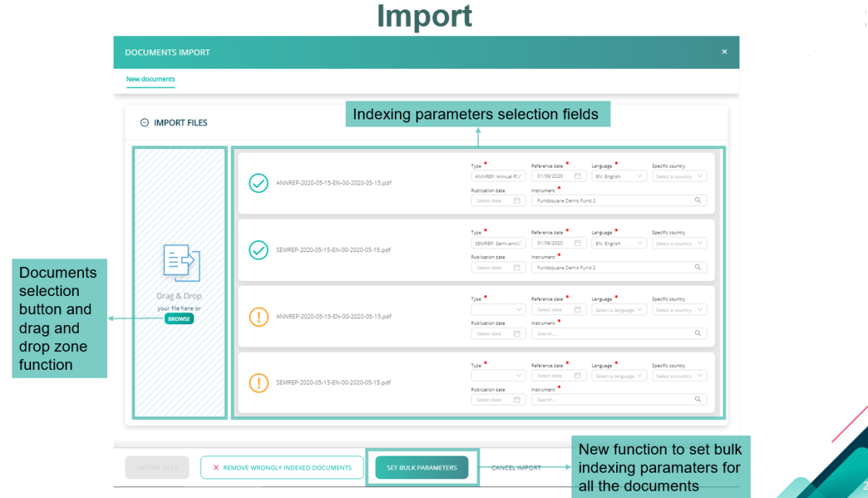This screenshot has height=498, width=868.
Task: Select validated ANNREP-2020-05-15-EN-00-2020-05-15.pdf filename
Action: 333,183
